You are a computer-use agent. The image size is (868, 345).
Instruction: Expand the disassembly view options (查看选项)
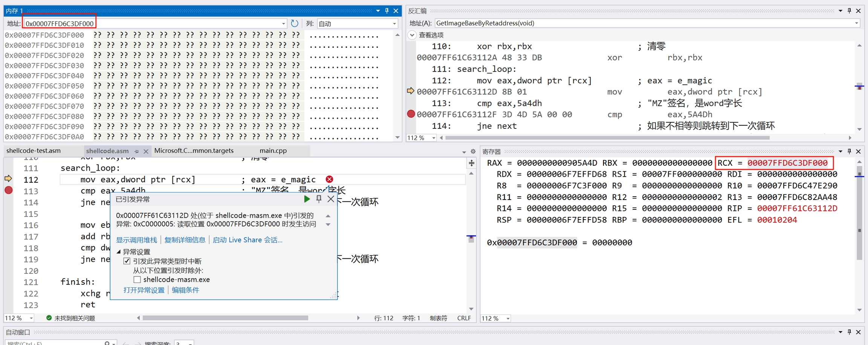click(x=412, y=35)
